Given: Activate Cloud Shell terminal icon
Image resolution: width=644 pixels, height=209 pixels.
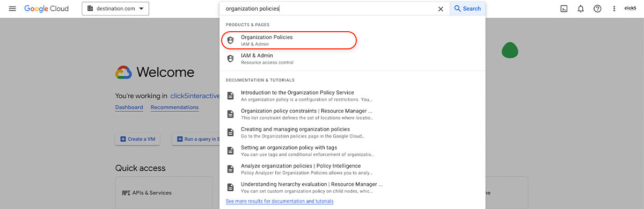Looking at the screenshot, I should point(564,9).
